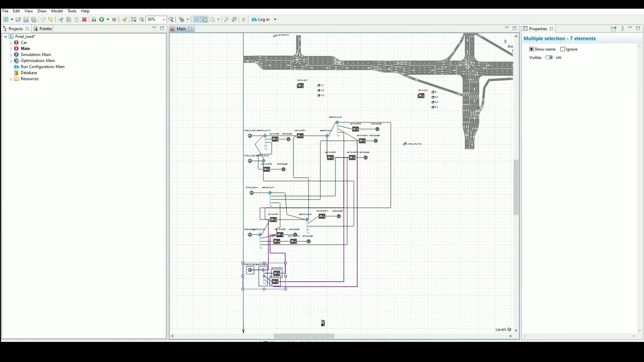Open the dropdown arrow next to Run
Image resolution: width=644 pixels, height=362 pixels.
108,20
